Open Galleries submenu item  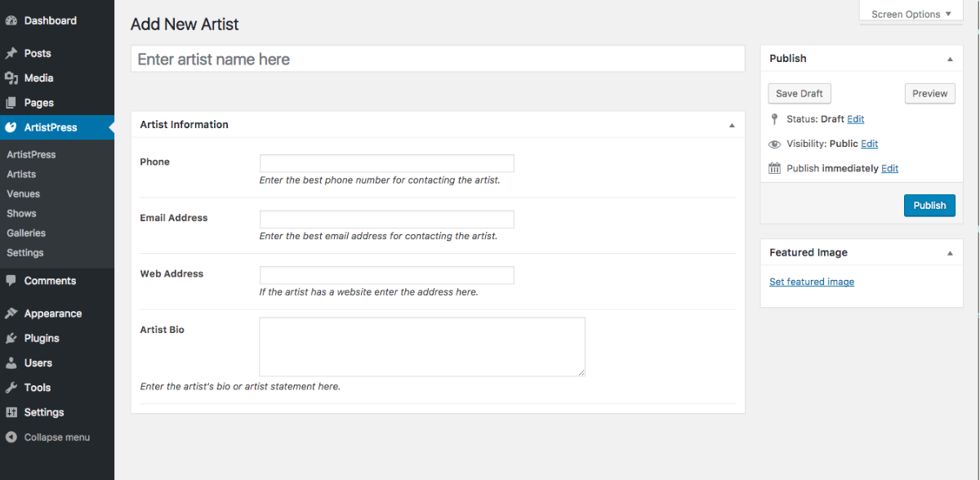[x=26, y=233]
